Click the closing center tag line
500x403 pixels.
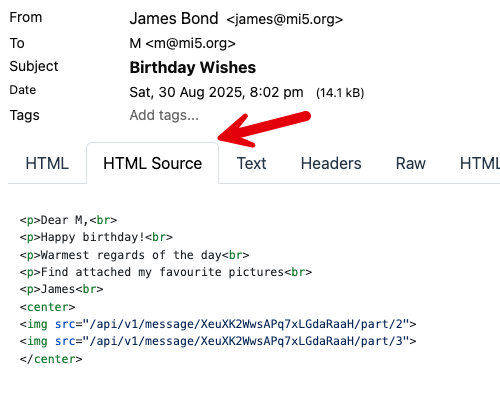[51, 359]
